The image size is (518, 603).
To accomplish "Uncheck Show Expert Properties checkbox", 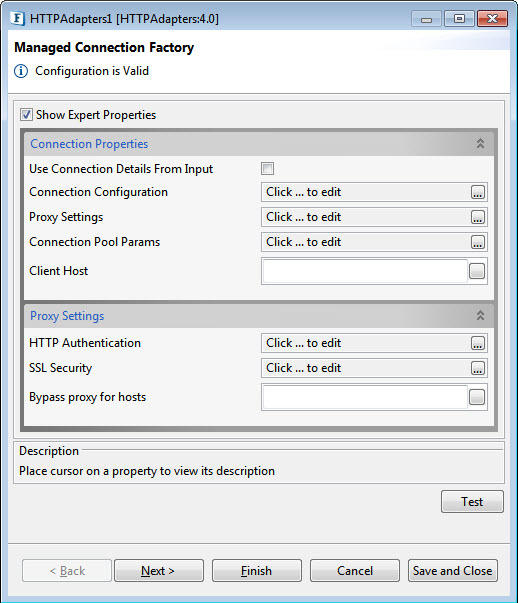I will click(26, 115).
